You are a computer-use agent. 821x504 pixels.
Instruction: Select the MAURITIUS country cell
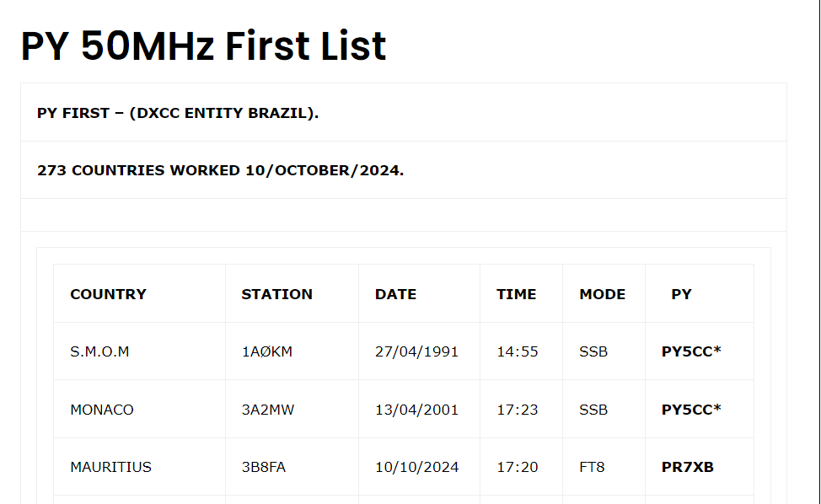(110, 467)
